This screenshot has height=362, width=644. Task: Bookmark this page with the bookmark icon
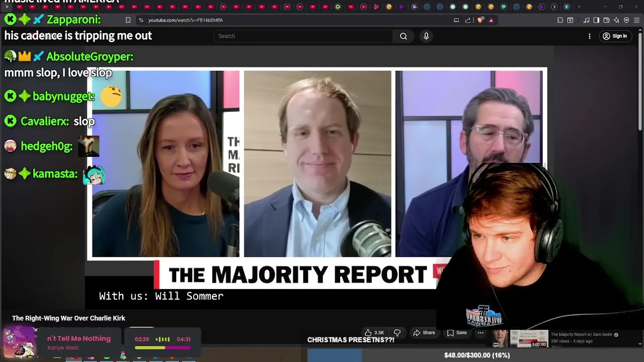[x=128, y=20]
